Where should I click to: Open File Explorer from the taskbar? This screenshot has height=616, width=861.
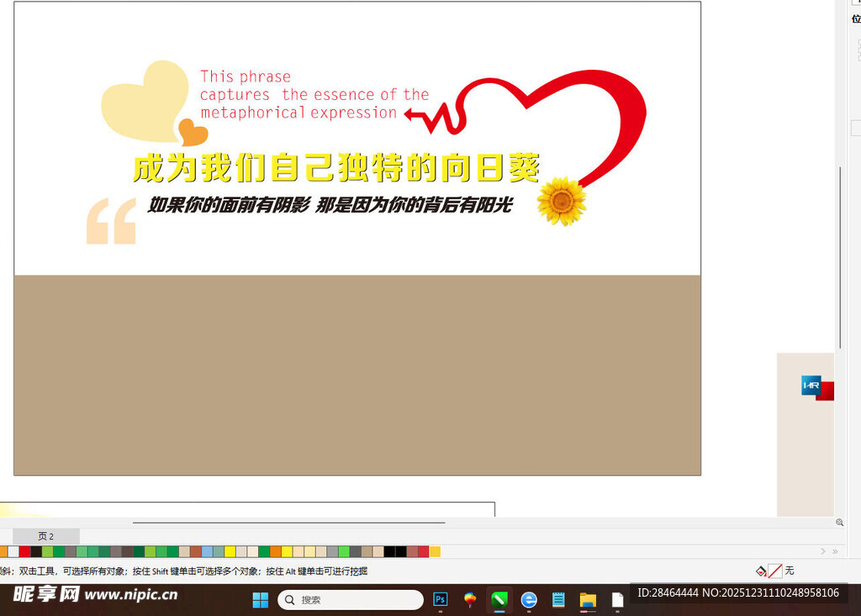point(586,599)
